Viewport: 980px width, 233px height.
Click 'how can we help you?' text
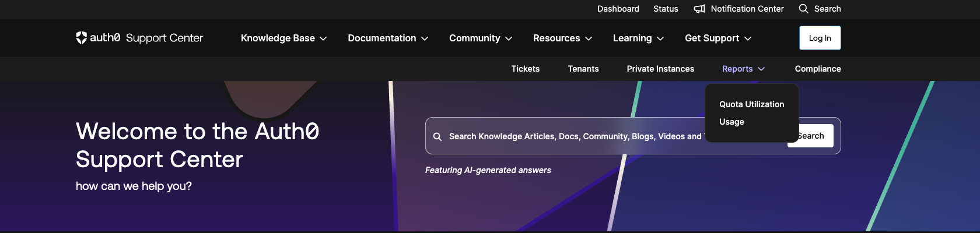(x=134, y=186)
